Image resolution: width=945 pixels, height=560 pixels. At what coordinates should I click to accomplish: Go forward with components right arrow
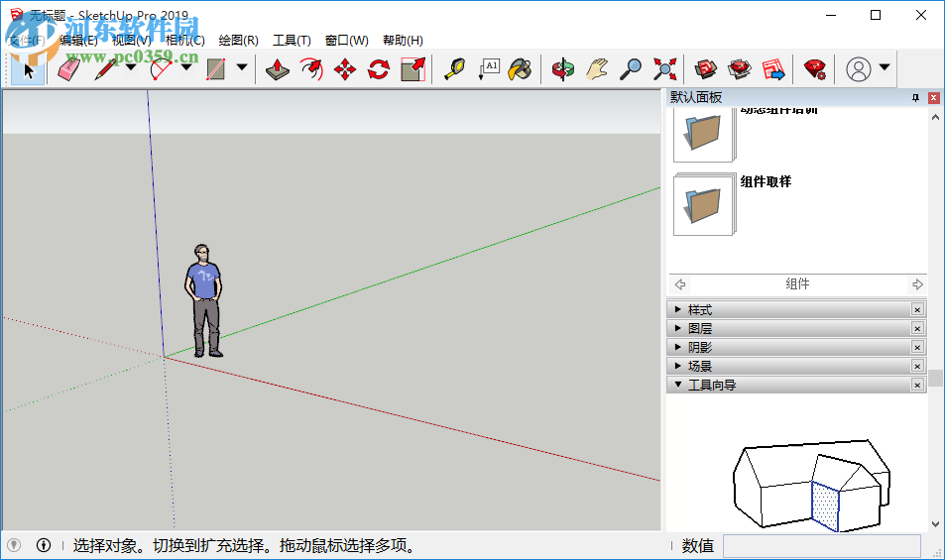coord(917,284)
